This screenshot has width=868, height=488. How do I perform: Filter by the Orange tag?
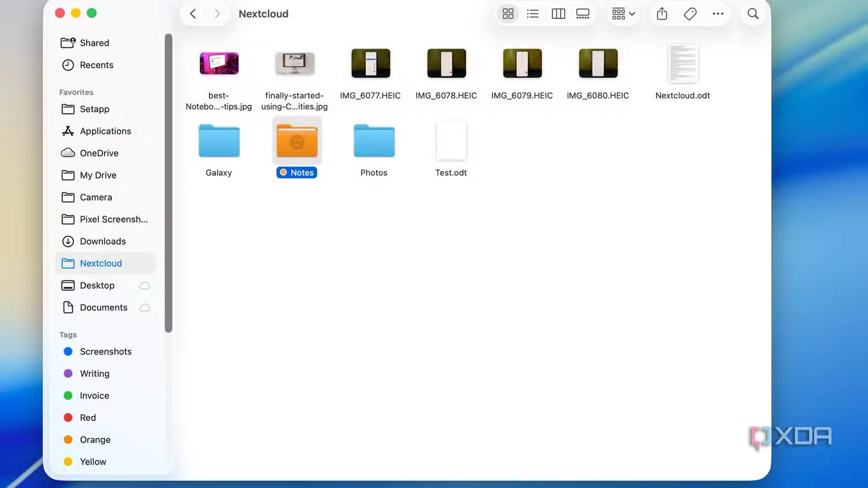(x=95, y=439)
